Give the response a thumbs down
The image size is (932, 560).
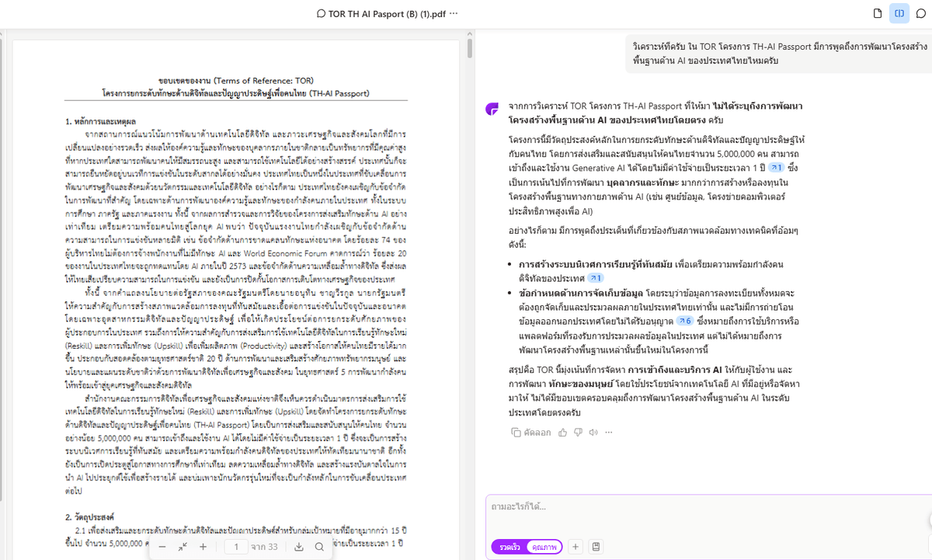tap(578, 433)
